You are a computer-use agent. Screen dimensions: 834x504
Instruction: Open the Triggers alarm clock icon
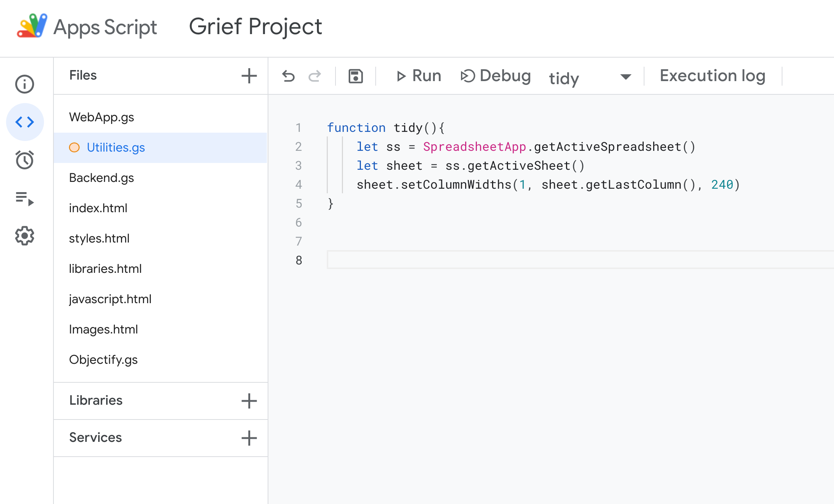tap(25, 160)
